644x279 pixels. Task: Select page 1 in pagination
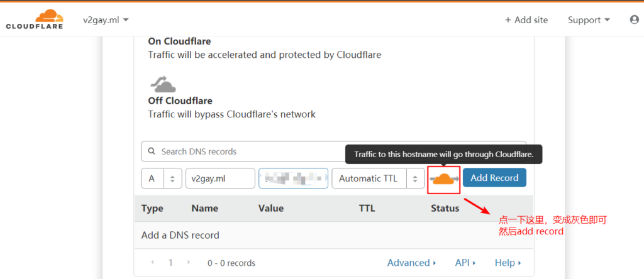pos(170,263)
